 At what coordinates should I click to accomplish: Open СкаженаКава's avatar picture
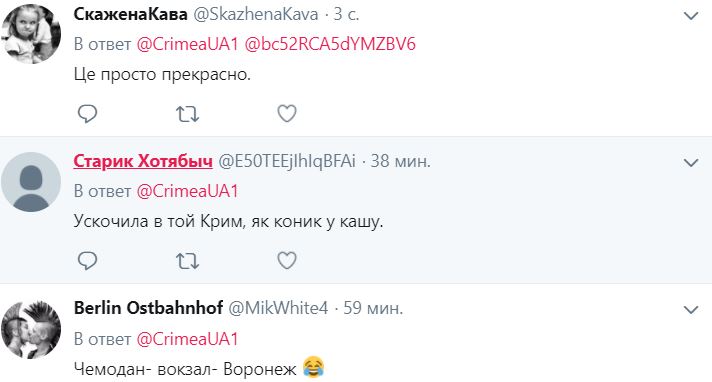tap(31, 34)
